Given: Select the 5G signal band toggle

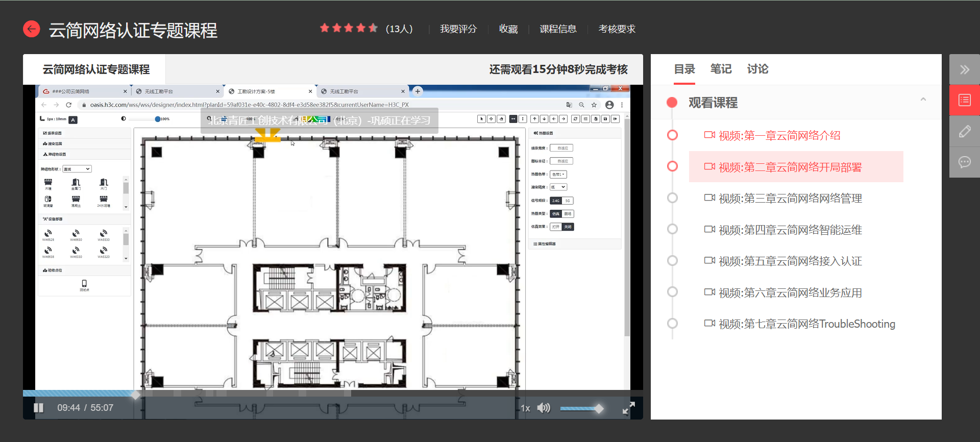Looking at the screenshot, I should click(568, 201).
